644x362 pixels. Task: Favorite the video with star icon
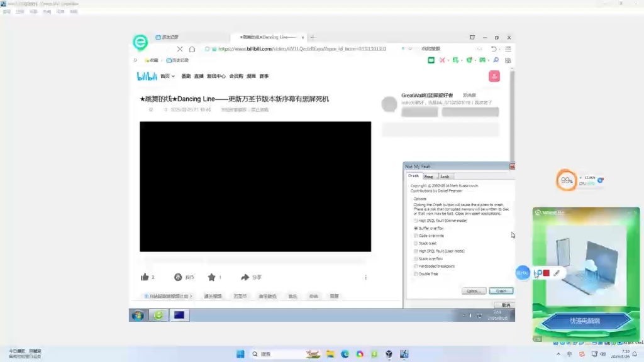coord(211,277)
